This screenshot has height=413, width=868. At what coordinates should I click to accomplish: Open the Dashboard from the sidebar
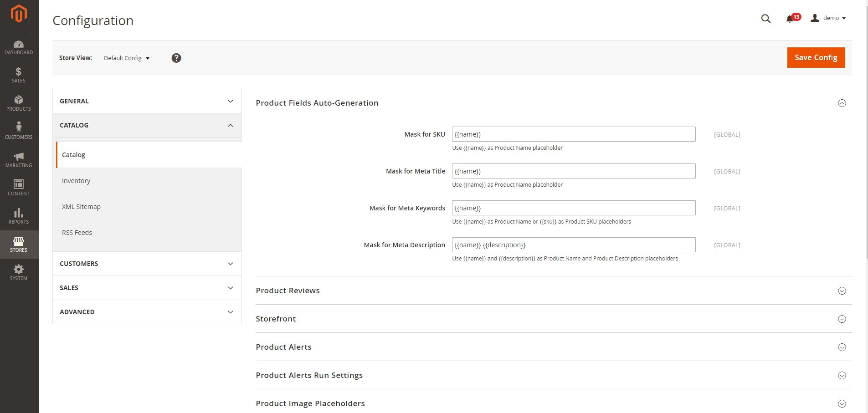[19, 47]
